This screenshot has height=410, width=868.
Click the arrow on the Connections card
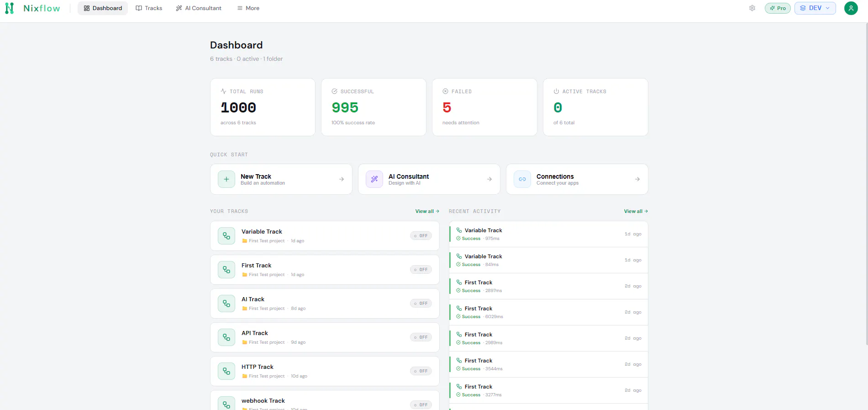click(x=637, y=179)
